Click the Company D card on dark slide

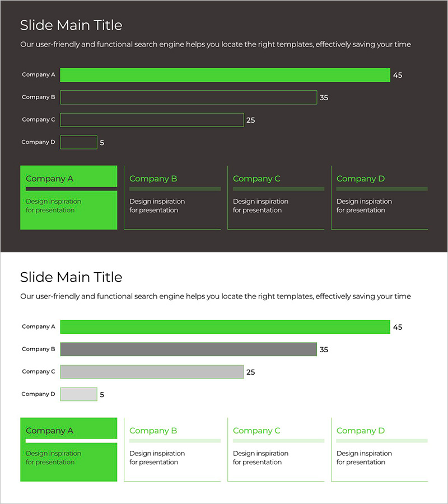click(x=379, y=197)
